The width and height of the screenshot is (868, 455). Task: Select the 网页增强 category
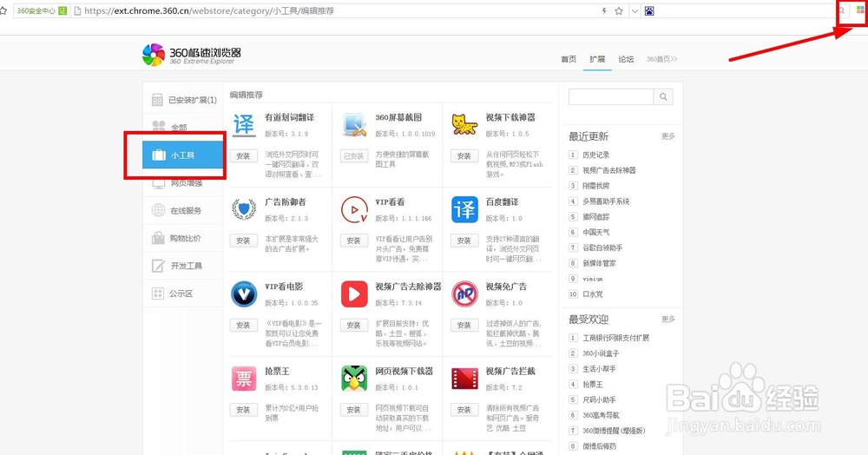[182, 183]
